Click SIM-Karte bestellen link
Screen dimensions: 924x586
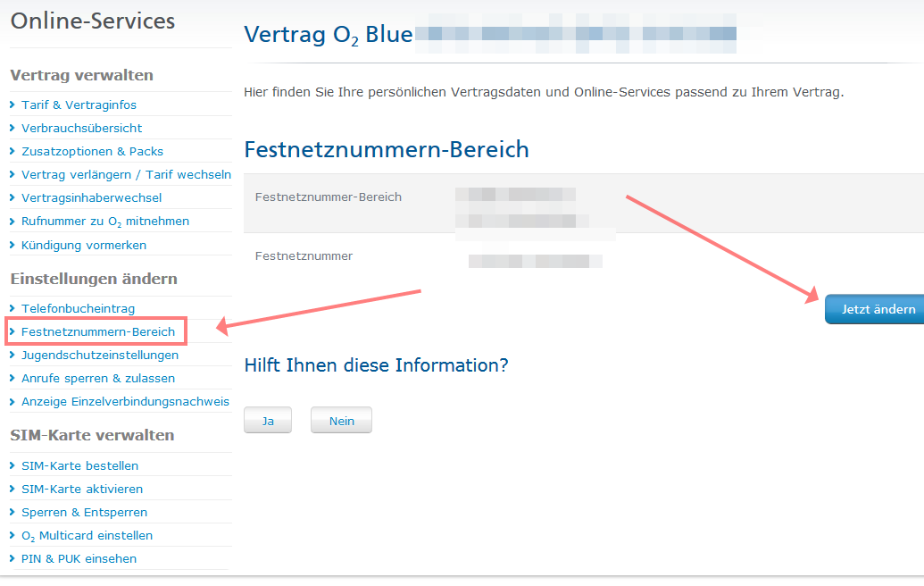coord(80,465)
